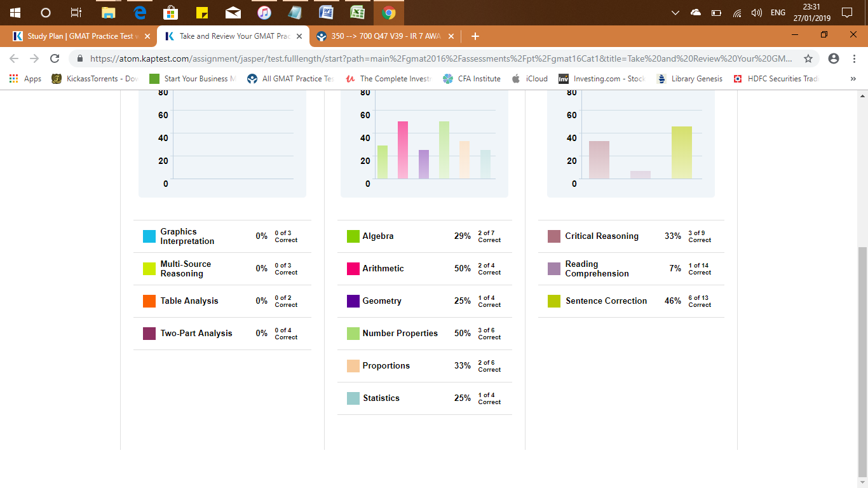868x488 pixels.
Task: Expand hidden bookmarks with double chevron
Action: click(853, 79)
